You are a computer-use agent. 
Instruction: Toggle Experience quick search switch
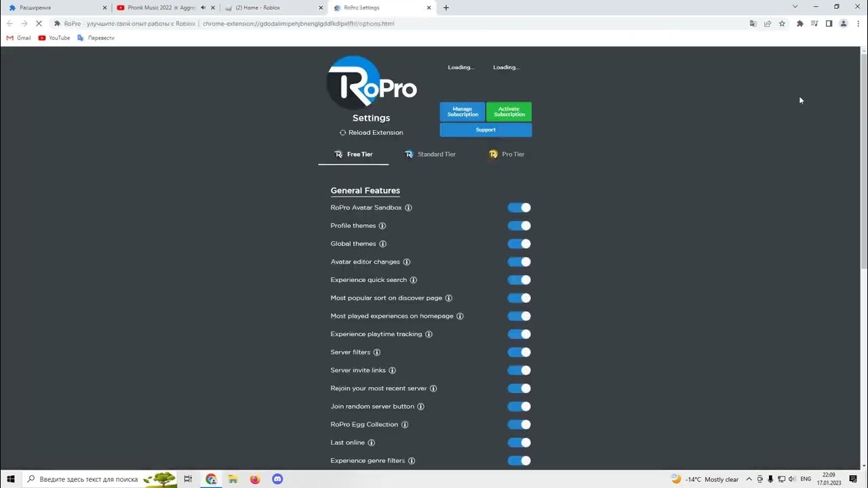point(519,280)
